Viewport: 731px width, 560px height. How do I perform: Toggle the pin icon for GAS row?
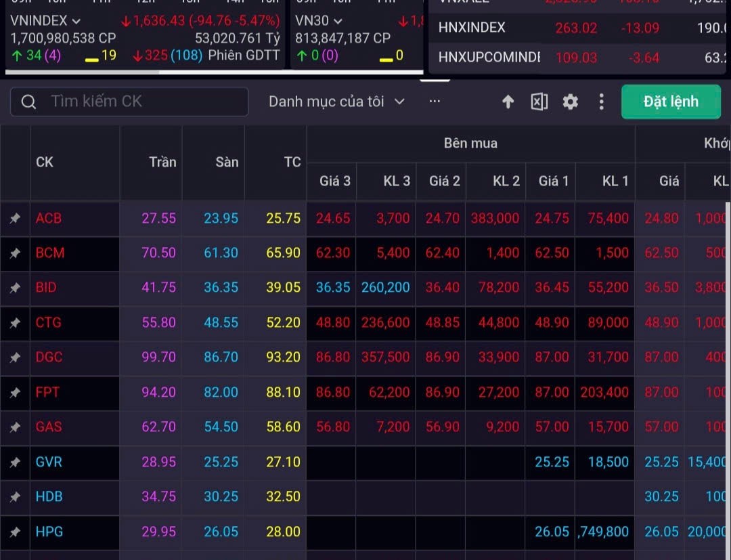(x=15, y=427)
